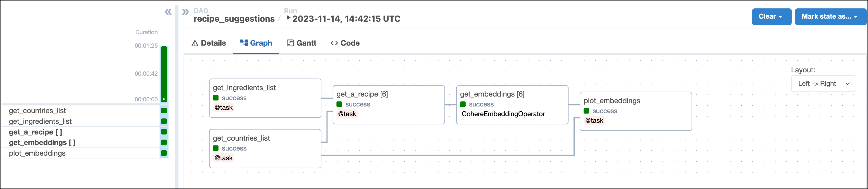Switch to the Details tab
Viewport: 868px width, 189px height.
(x=213, y=43)
